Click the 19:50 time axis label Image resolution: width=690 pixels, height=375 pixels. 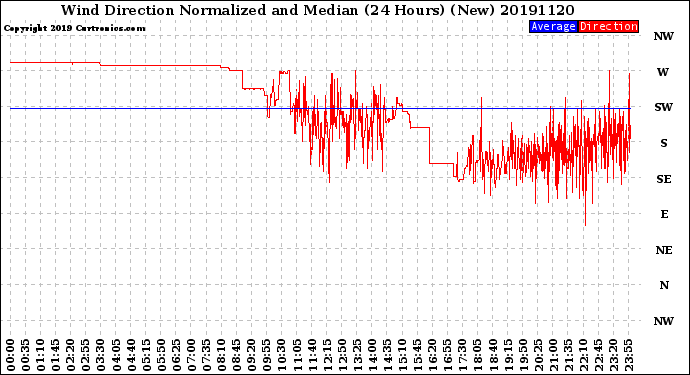click(523, 355)
